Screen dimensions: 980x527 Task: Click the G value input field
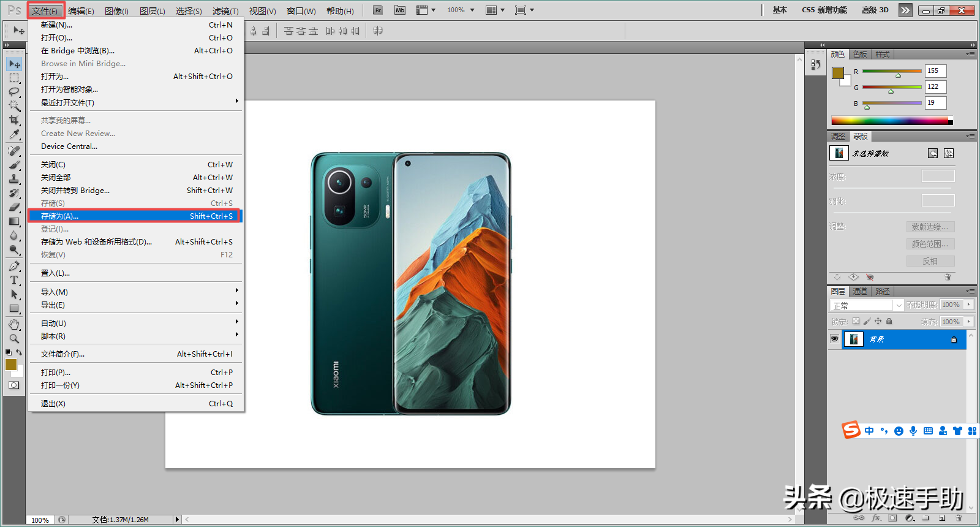[x=936, y=87]
